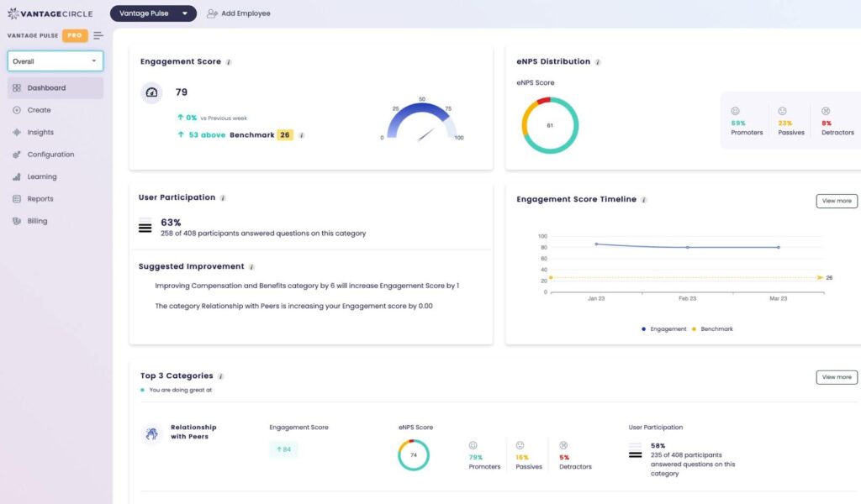Open the Insights menu in sidebar
The image size is (861, 504).
point(40,133)
